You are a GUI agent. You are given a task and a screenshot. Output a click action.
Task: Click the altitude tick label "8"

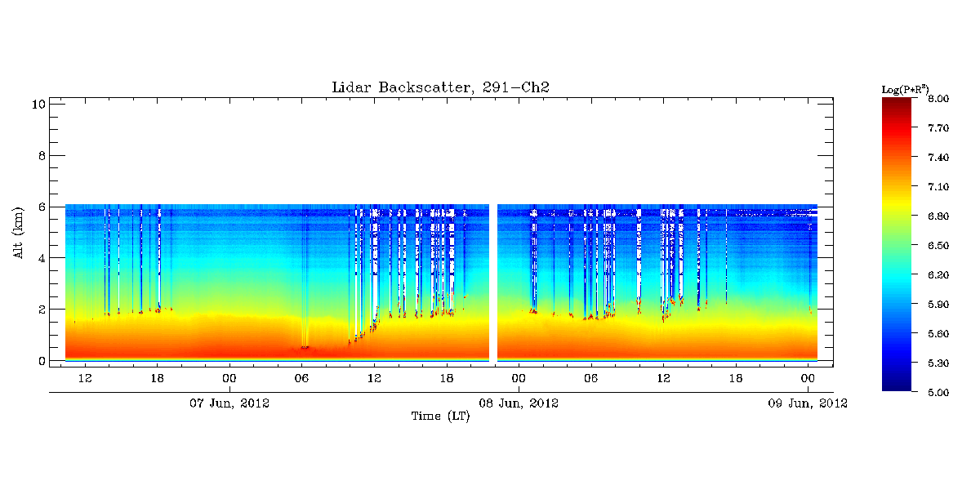[40, 155]
